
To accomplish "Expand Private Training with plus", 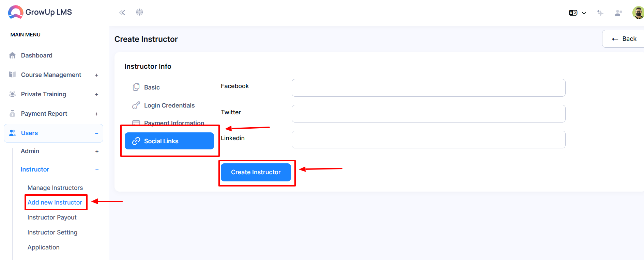I will [97, 95].
